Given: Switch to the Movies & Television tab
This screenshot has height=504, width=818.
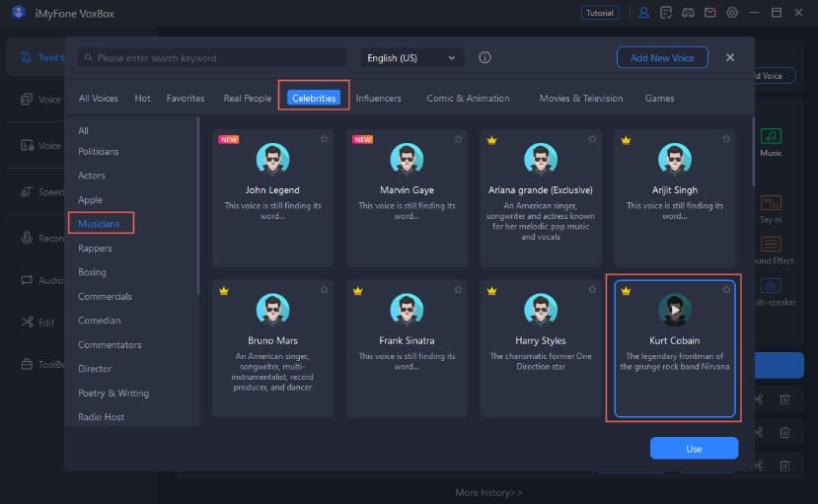Looking at the screenshot, I should 581,98.
